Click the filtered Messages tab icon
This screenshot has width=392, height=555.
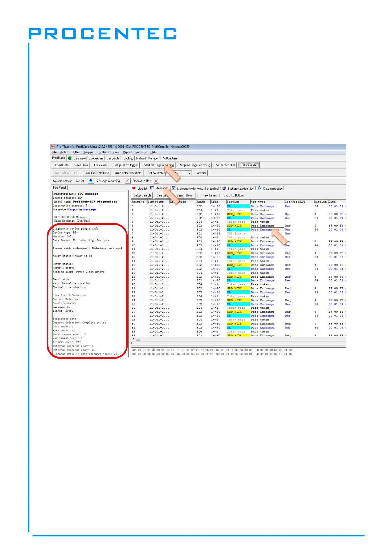[x=173, y=188]
